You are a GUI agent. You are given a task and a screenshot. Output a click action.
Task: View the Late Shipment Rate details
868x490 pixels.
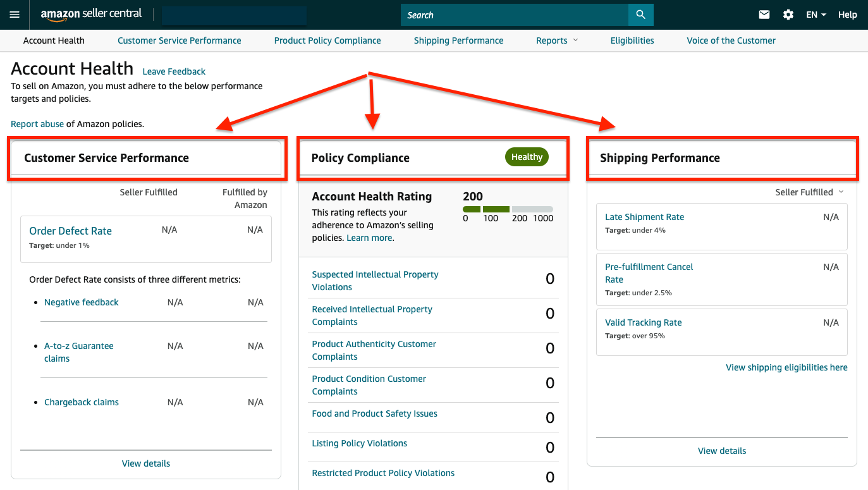pyautogui.click(x=644, y=217)
